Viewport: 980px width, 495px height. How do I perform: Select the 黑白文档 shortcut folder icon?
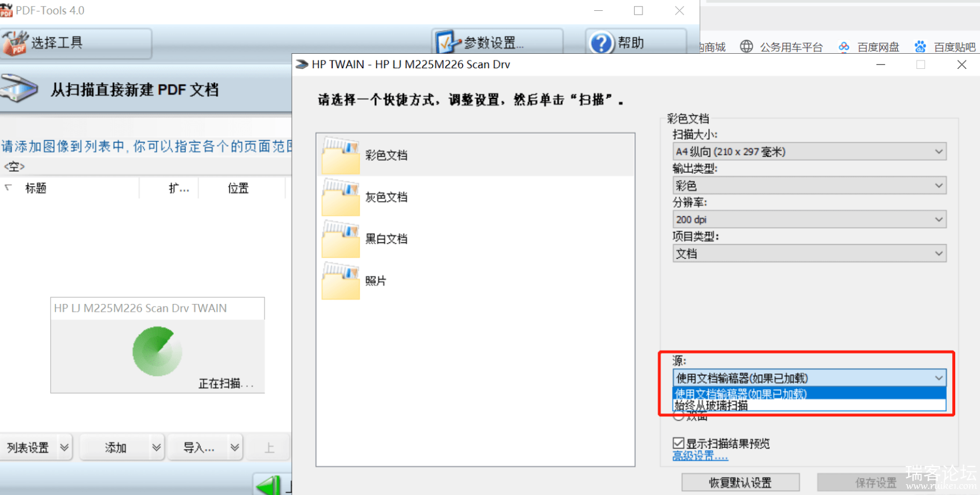(341, 239)
